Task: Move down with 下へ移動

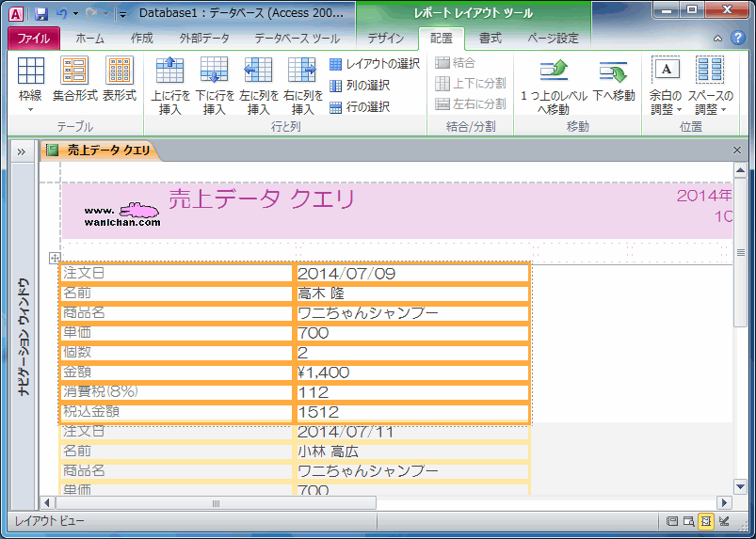Action: click(x=613, y=81)
